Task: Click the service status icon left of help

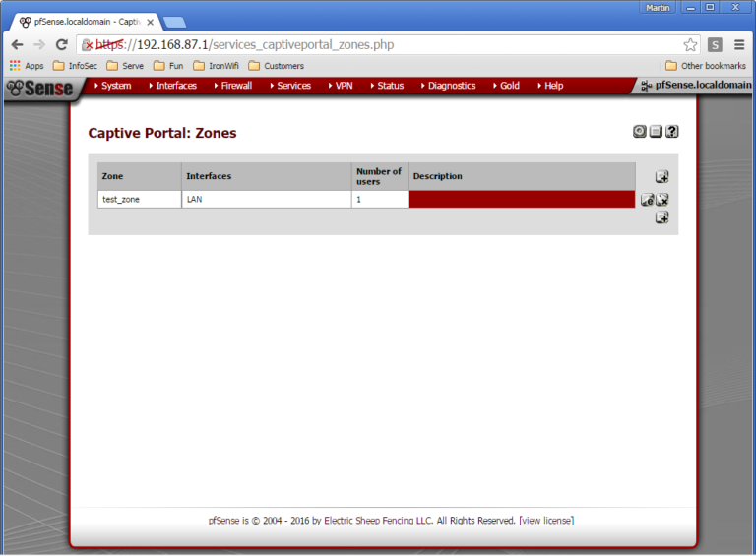Action: (x=656, y=132)
